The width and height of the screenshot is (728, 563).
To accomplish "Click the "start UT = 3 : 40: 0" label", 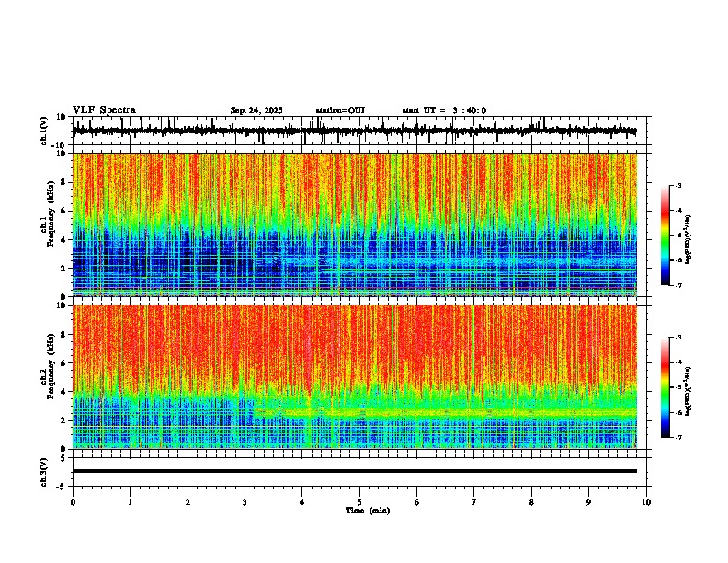I will pyautogui.click(x=444, y=110).
